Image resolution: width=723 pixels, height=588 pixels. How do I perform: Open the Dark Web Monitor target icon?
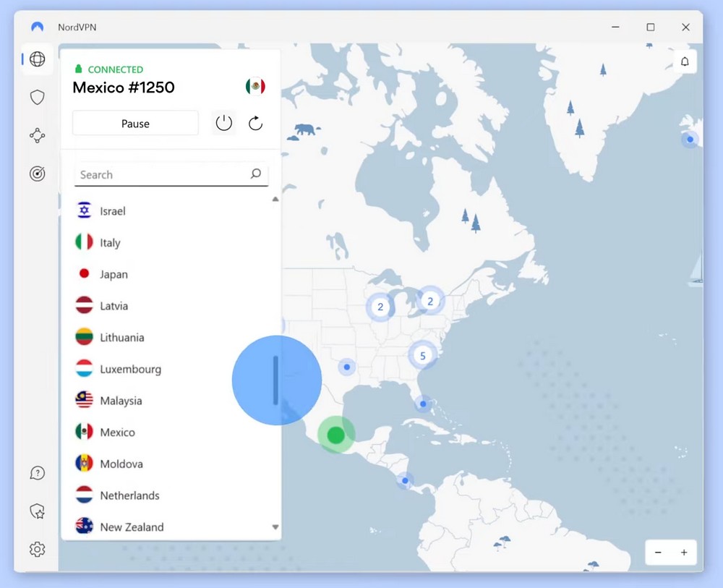tap(38, 174)
